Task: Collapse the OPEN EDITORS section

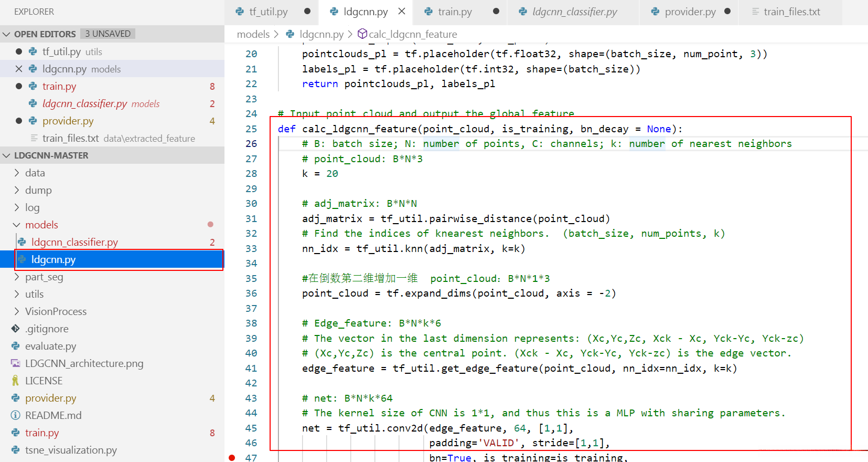Action: pyautogui.click(x=7, y=34)
